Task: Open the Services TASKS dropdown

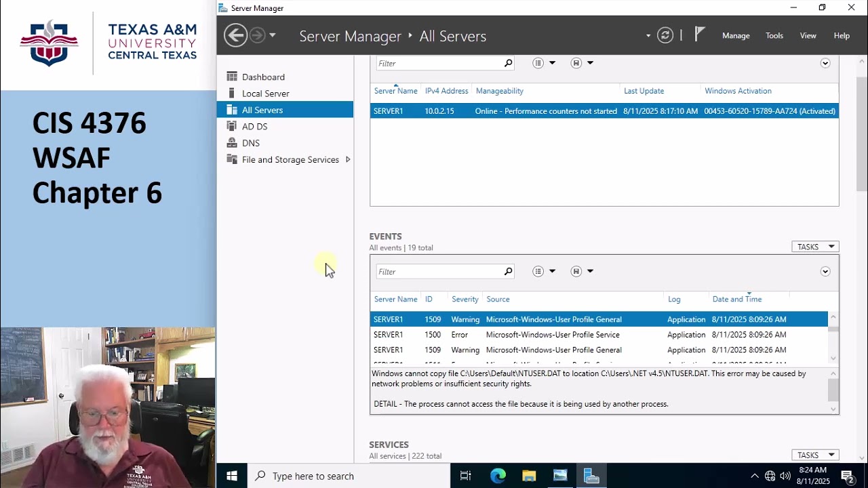Action: pyautogui.click(x=815, y=455)
